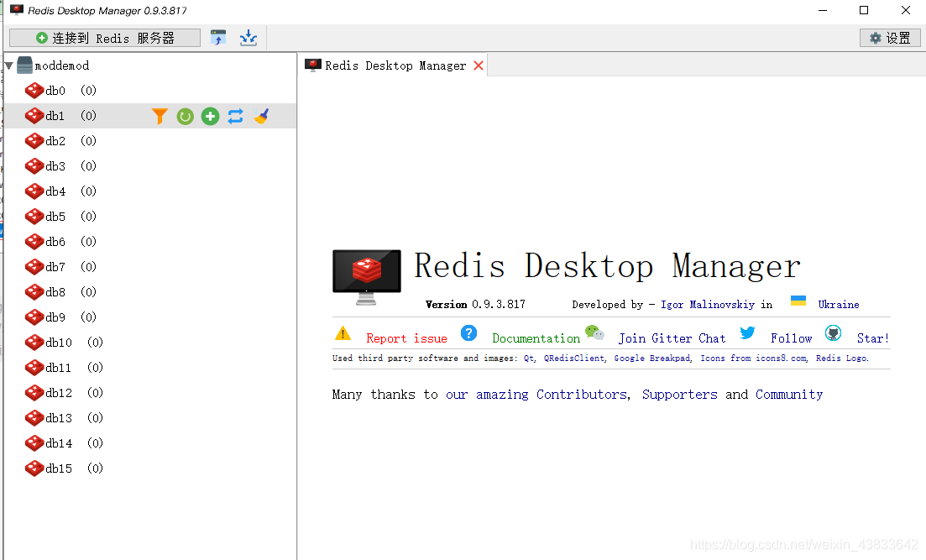Click the (0) count beside db15
Screen dimensions: 926x560
tap(95, 468)
